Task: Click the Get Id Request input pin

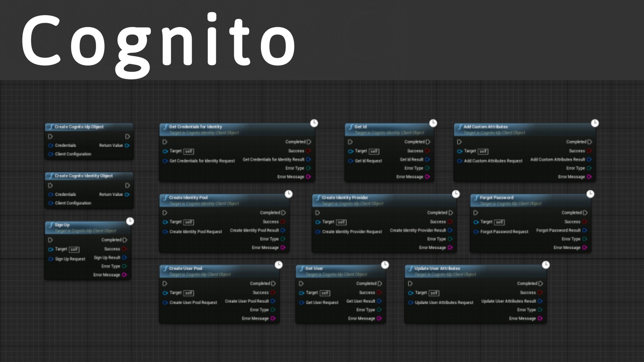Action: 351,161
